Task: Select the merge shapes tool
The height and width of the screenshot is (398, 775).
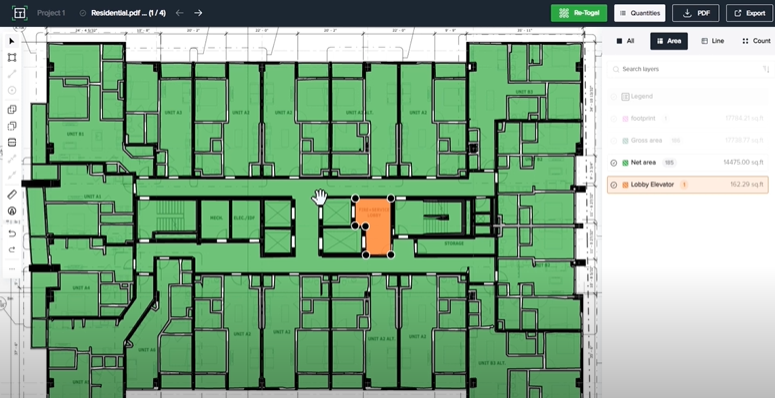Action: [12, 110]
